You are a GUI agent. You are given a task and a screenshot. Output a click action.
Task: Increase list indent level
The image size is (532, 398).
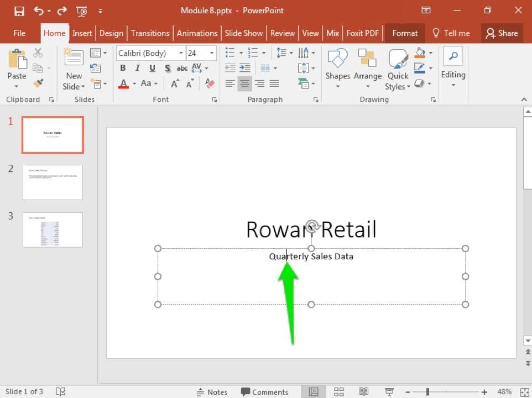245,68
